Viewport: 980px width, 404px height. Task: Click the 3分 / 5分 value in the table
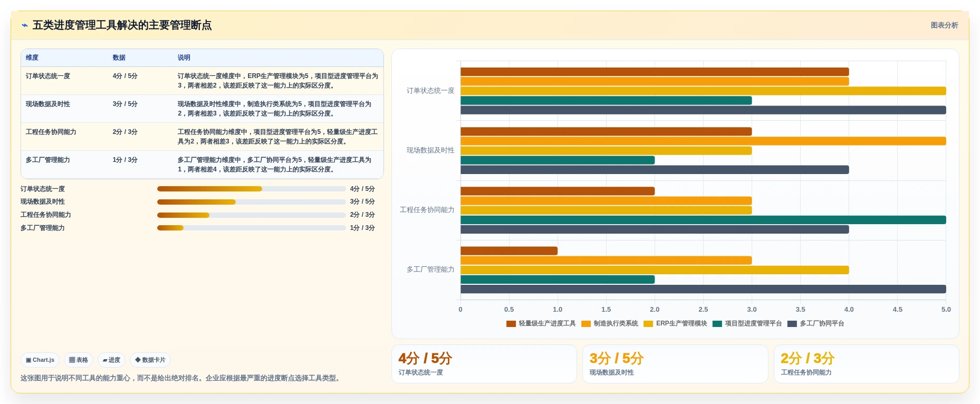click(x=125, y=104)
